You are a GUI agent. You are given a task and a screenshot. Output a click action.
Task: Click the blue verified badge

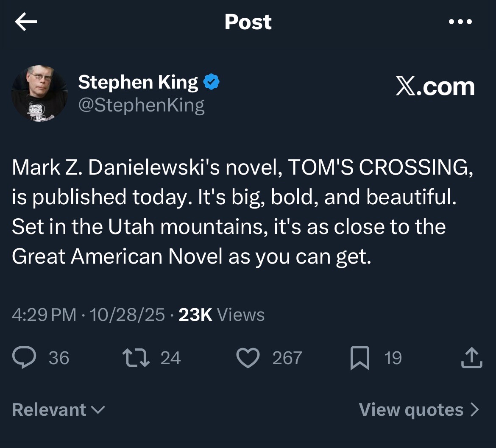click(x=212, y=82)
